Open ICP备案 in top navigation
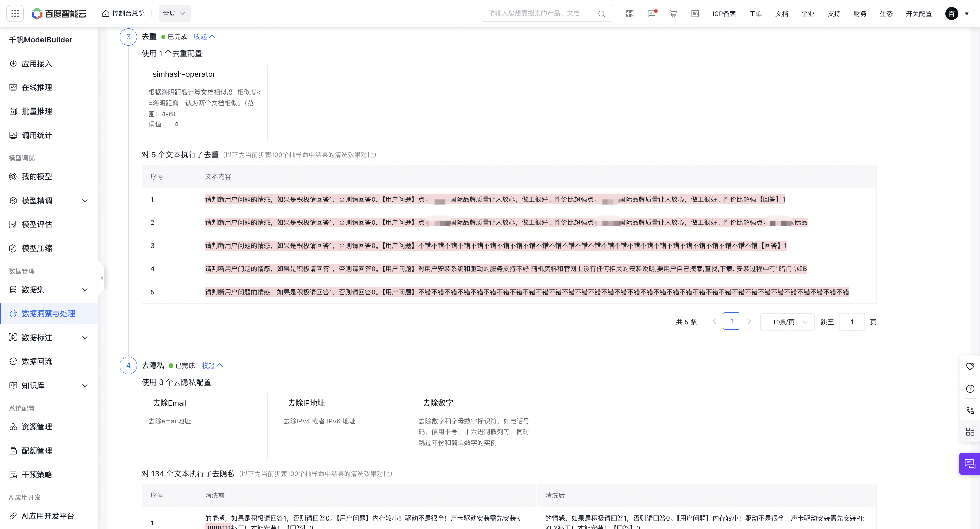The image size is (980, 529). [724, 14]
